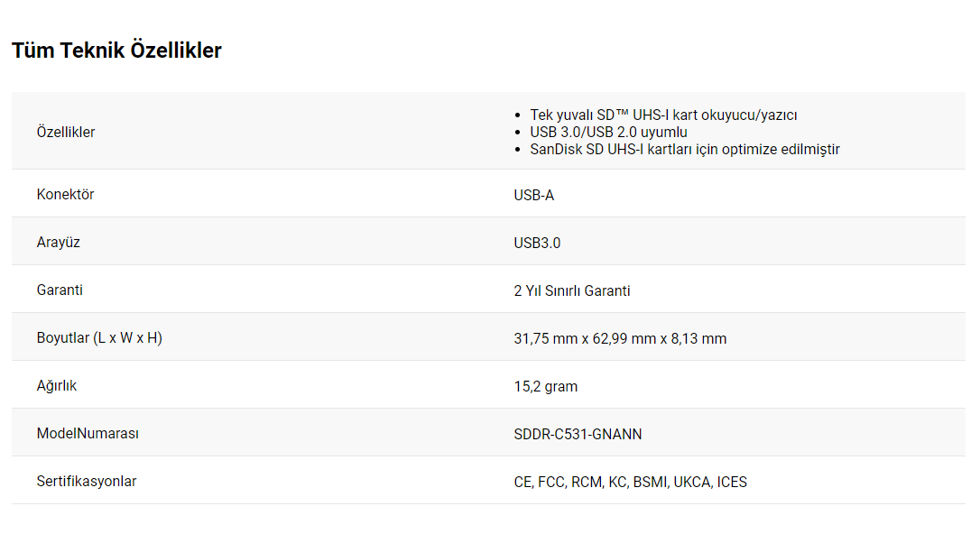Click the Garanti row label

(x=60, y=290)
